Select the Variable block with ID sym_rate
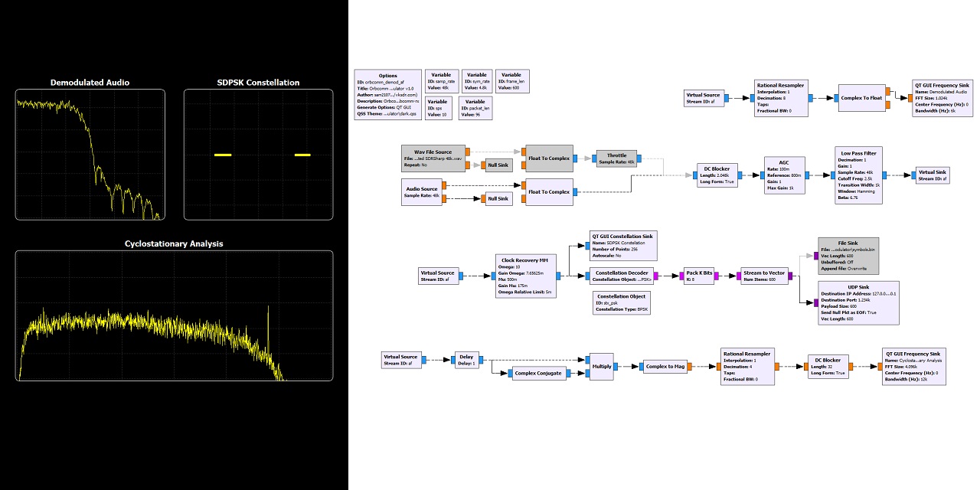This screenshot has height=490, width=980. 476,81
